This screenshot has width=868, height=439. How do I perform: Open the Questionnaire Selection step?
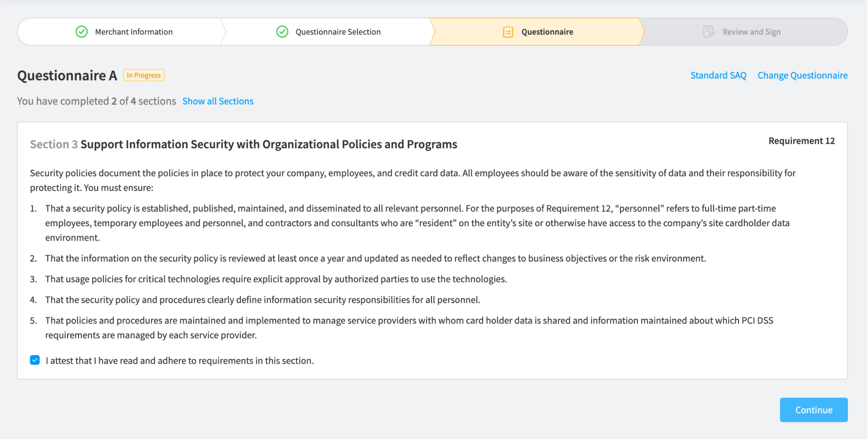point(338,32)
